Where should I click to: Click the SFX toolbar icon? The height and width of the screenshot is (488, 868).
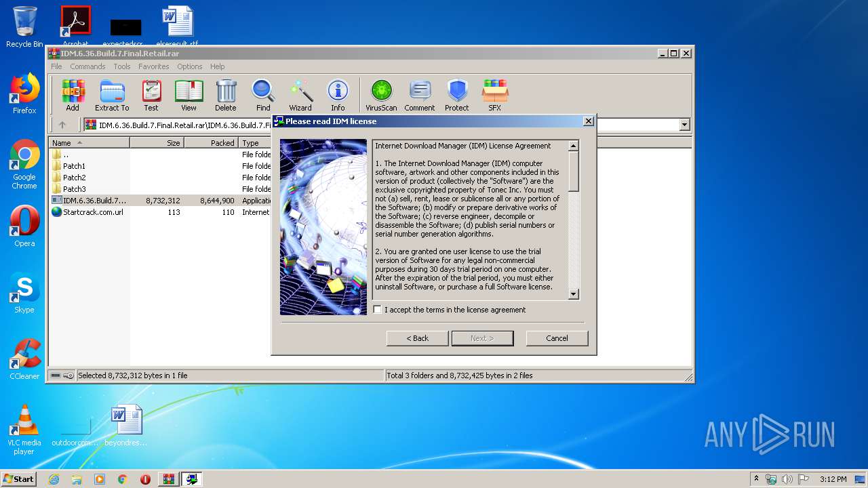point(495,96)
